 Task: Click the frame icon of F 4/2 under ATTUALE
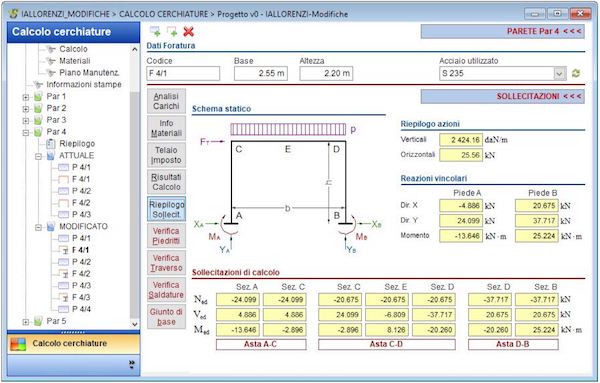pyautogui.click(x=63, y=203)
